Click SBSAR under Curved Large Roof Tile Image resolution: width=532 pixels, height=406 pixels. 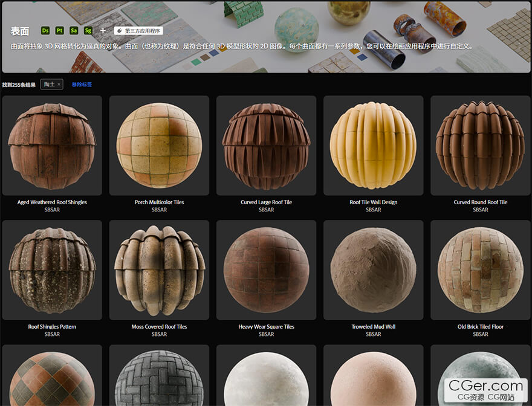tap(267, 210)
